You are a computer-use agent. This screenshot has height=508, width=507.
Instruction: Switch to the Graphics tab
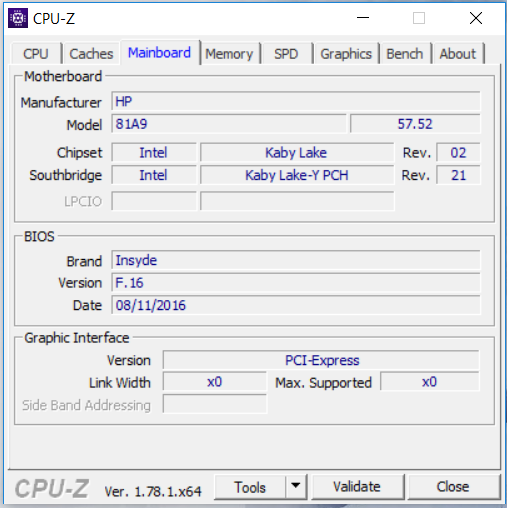click(346, 54)
